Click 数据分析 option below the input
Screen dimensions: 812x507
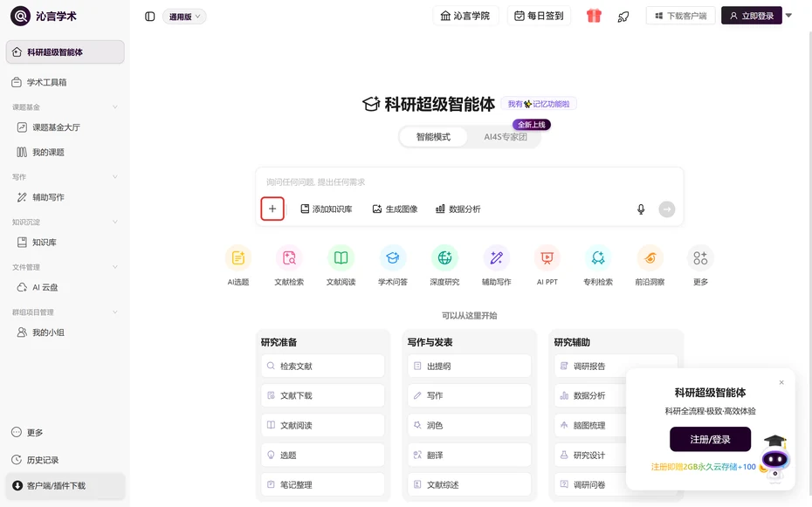click(458, 209)
